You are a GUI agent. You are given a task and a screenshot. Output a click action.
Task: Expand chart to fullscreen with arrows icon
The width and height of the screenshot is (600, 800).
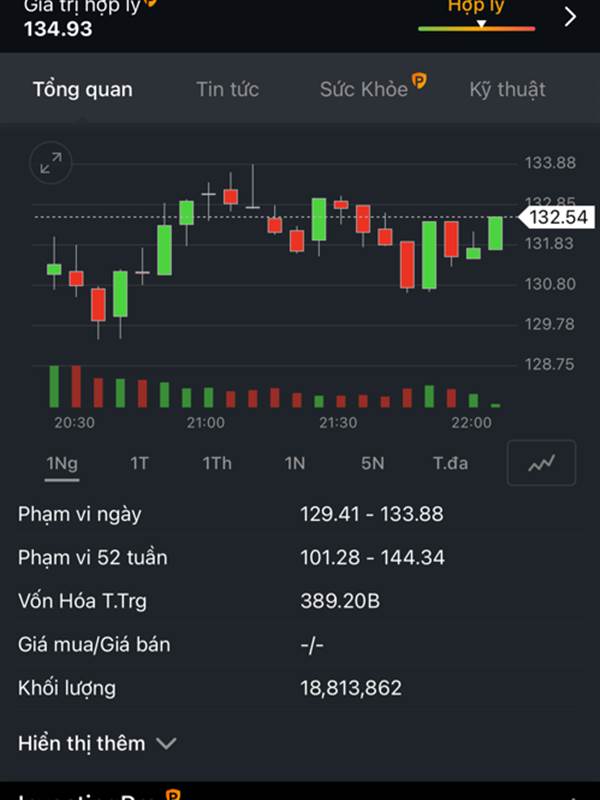click(x=50, y=163)
